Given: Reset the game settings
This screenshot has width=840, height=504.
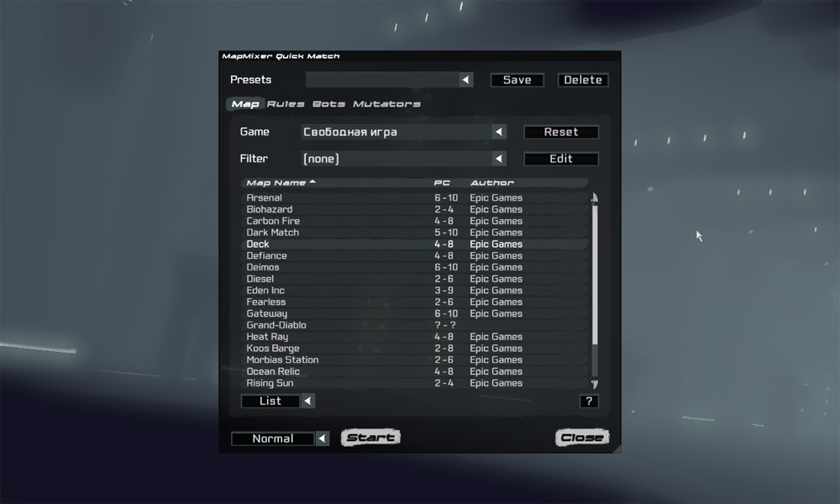Looking at the screenshot, I should pyautogui.click(x=561, y=132).
